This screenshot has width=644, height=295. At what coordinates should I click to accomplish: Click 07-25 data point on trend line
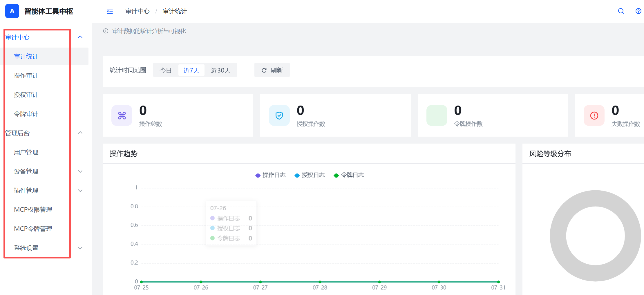(x=141, y=282)
